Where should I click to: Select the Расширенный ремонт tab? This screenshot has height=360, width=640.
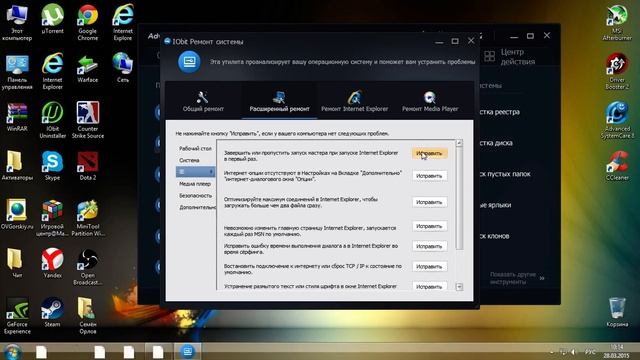tap(279, 101)
